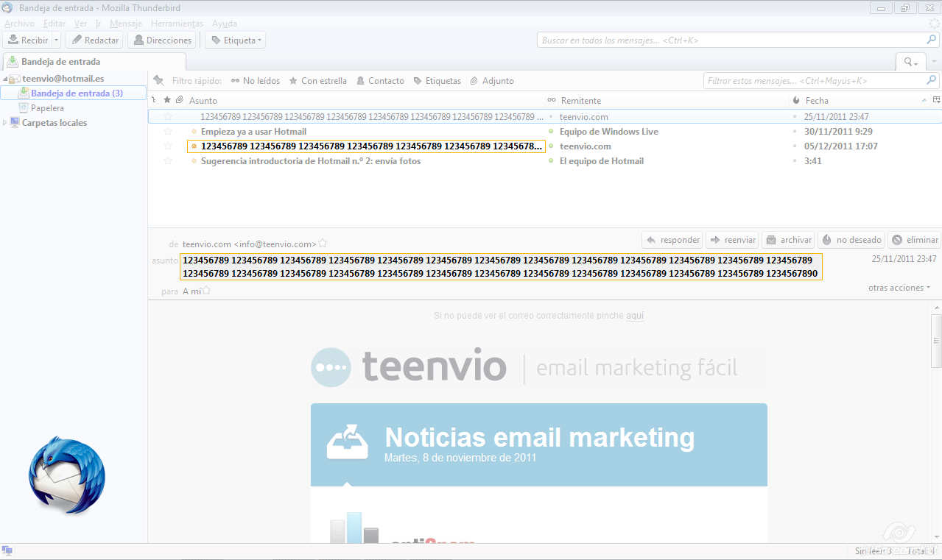Star the recipient A mí contact
This screenshot has height=560, width=942.
(x=206, y=291)
